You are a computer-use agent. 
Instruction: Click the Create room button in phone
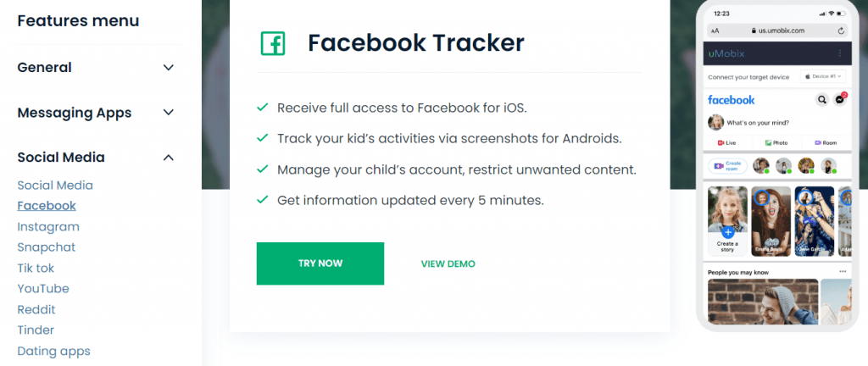tap(728, 166)
